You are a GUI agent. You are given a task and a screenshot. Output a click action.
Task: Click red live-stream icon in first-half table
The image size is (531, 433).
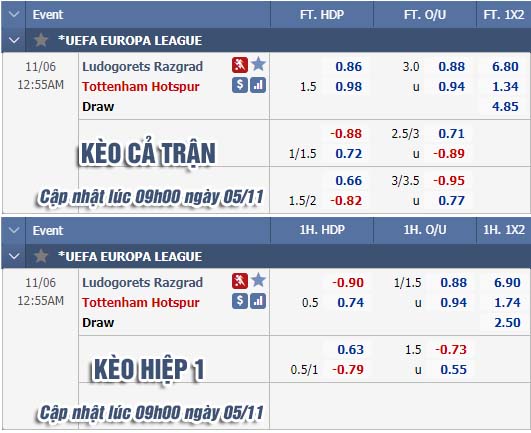coord(240,281)
